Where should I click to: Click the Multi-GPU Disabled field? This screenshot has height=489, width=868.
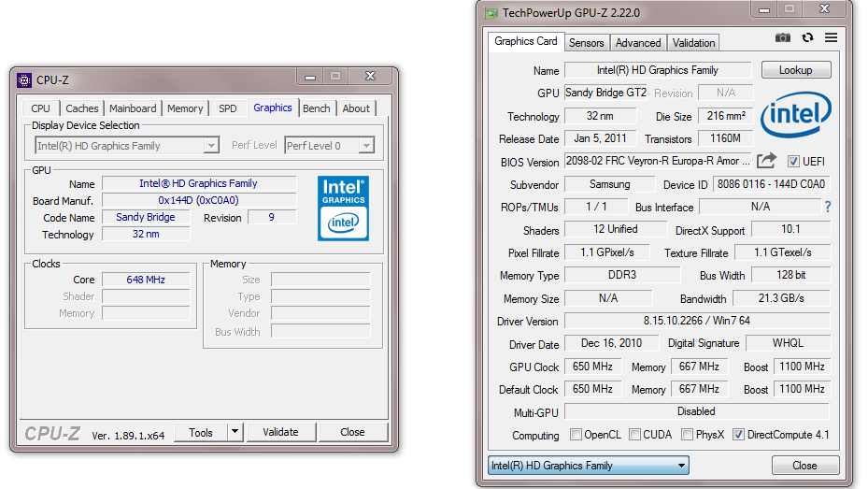tap(696, 411)
